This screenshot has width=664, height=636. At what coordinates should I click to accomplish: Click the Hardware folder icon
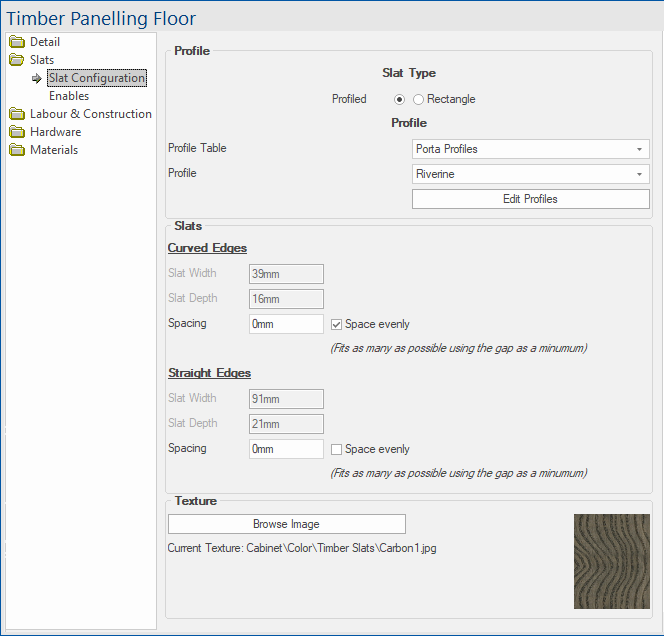(17, 132)
